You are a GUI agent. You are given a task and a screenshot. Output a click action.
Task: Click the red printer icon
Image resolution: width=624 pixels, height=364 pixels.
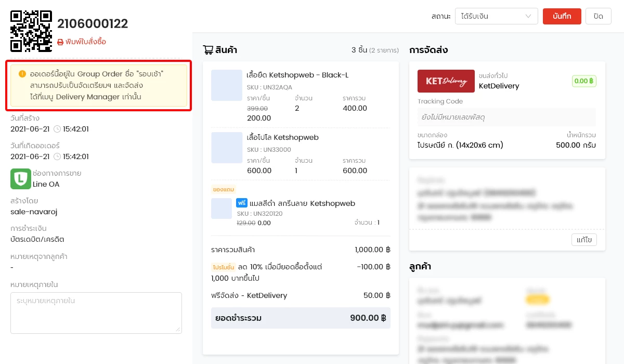pos(60,42)
